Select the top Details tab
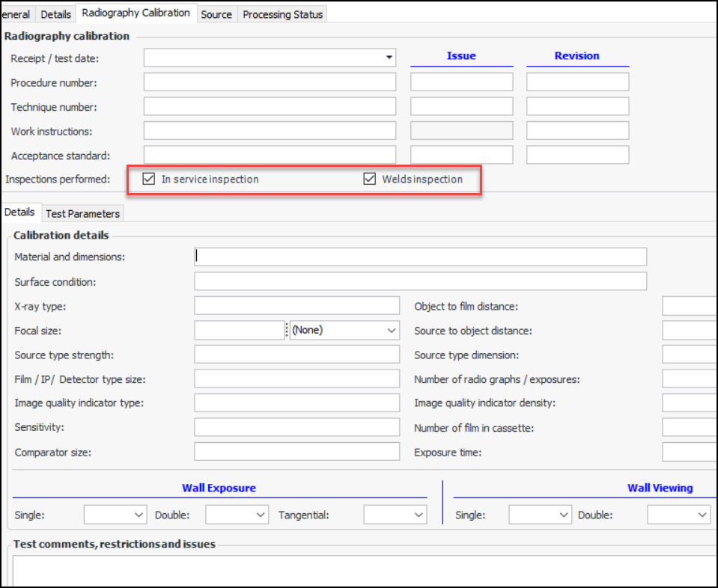This screenshot has height=588, width=718. point(56,14)
